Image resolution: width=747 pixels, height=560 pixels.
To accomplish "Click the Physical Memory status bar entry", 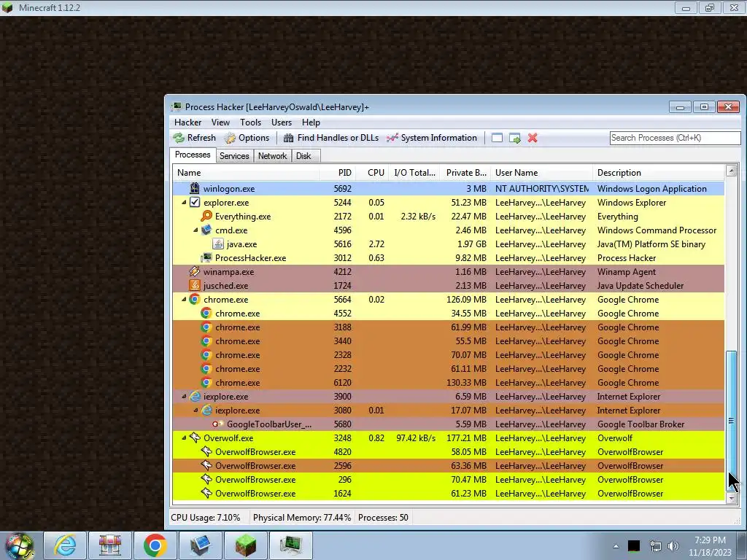I will [302, 518].
